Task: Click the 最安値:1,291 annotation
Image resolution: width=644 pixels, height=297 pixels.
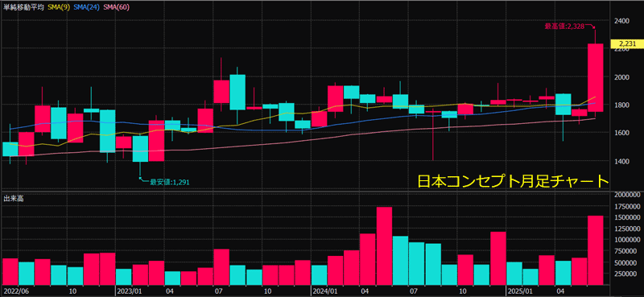Action: (170, 182)
